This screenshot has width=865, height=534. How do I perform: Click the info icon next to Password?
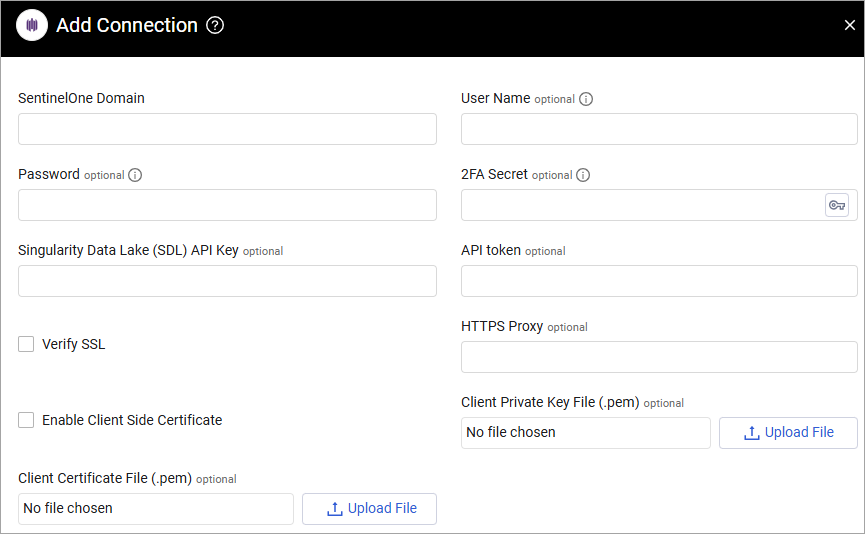point(135,175)
